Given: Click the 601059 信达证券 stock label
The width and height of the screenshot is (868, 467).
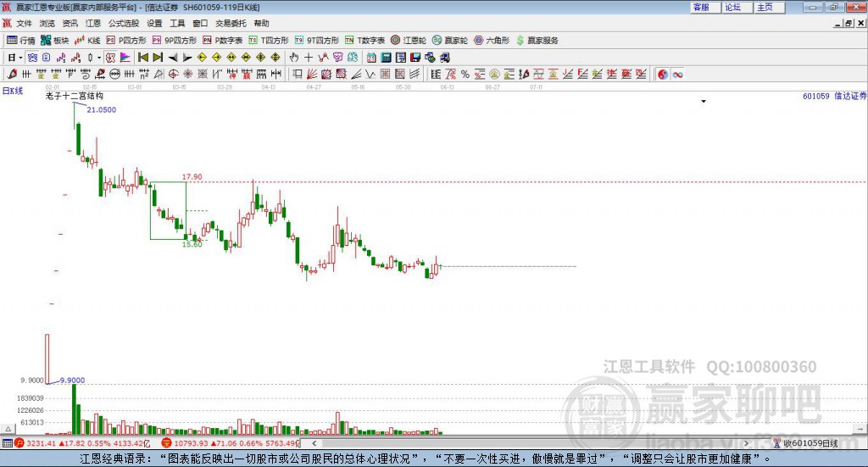Looking at the screenshot, I should tap(834, 97).
